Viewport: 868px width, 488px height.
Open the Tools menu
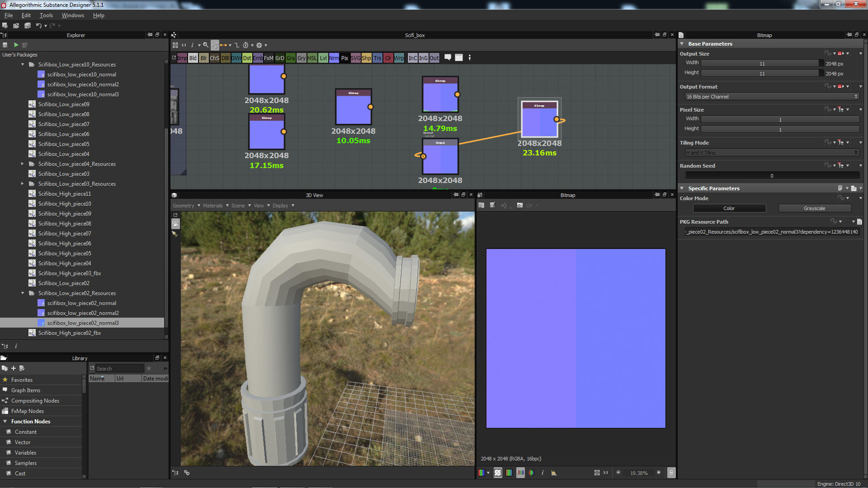[46, 15]
